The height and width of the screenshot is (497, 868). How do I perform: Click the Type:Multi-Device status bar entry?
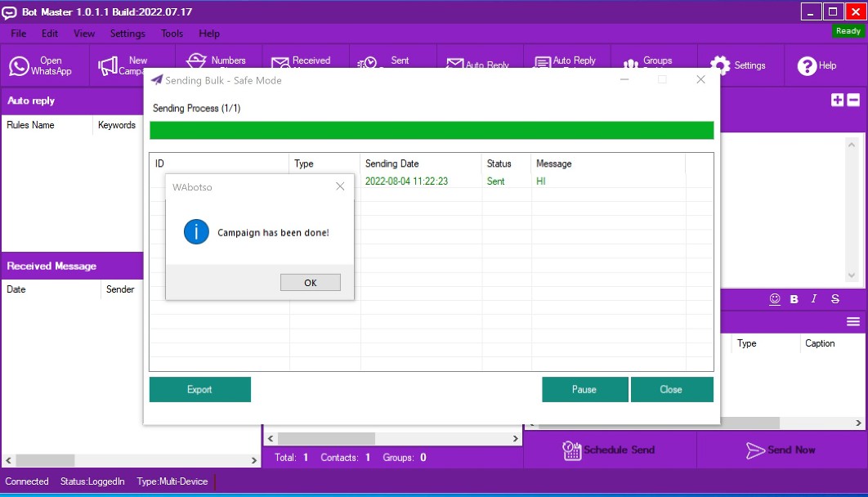[172, 481]
